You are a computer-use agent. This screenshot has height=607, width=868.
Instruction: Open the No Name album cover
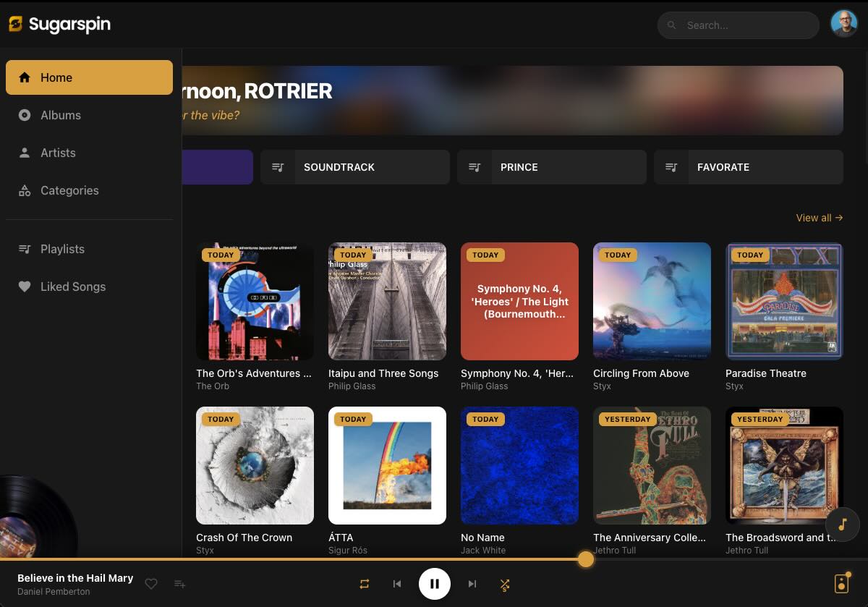(519, 465)
